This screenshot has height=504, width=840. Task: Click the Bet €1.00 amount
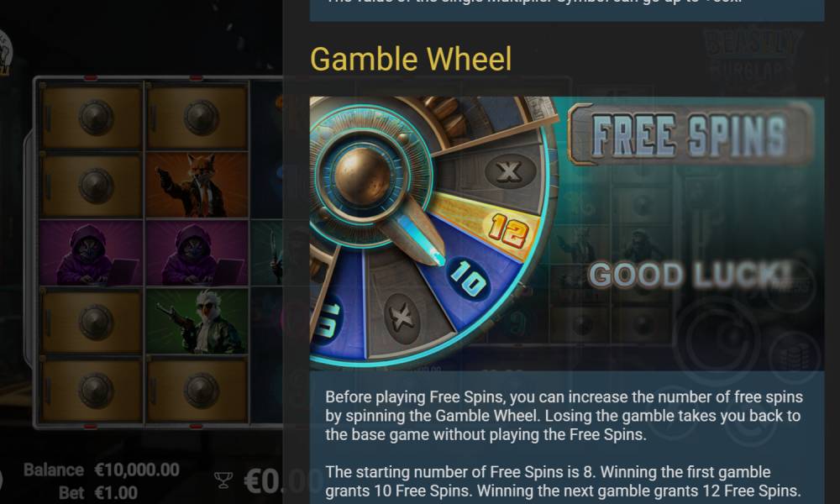98,492
